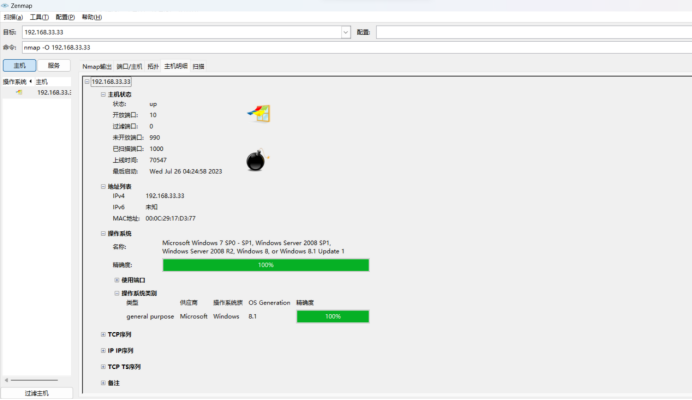Click the bomb vulnerability icon
Image resolution: width=692 pixels, height=400 pixels.
[256, 161]
